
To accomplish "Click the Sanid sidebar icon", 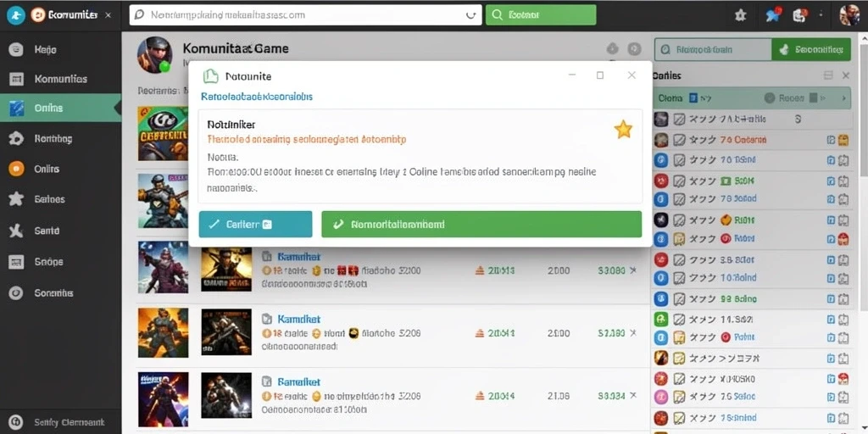I will click(x=16, y=231).
